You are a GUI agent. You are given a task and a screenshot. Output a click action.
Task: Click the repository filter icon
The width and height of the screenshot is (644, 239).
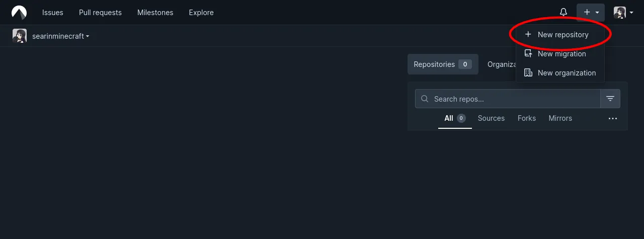610,99
